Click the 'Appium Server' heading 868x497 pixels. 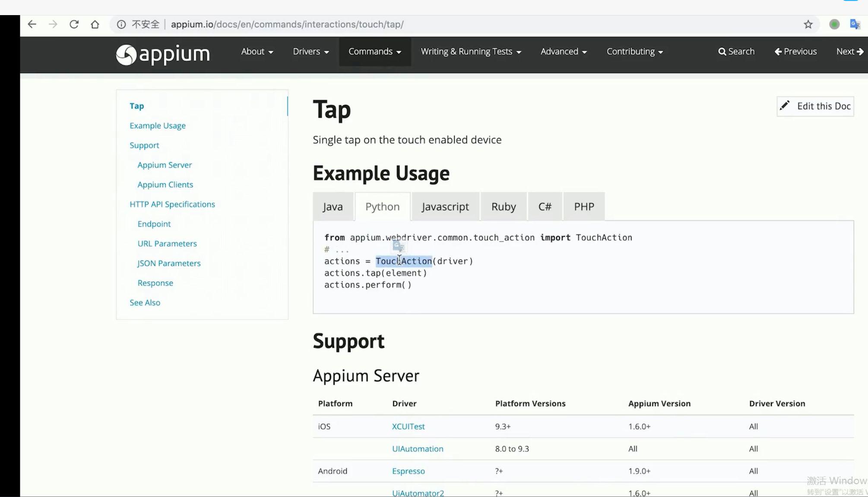(x=366, y=376)
